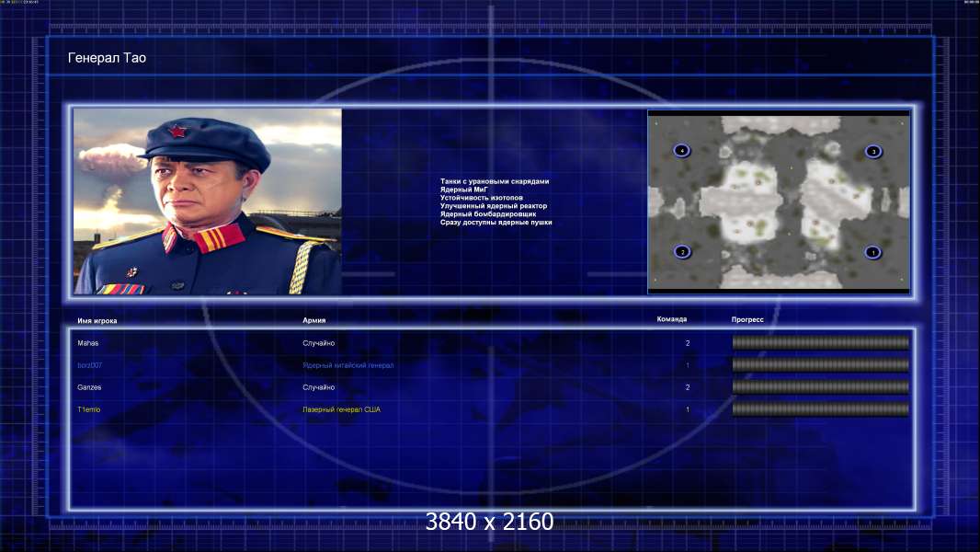Click start position marker 1 on the map
Viewport: 980px width, 552px height.
[873, 253]
